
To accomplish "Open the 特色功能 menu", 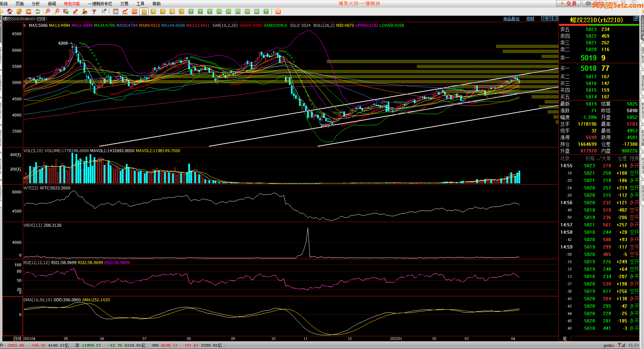I will (72, 4).
